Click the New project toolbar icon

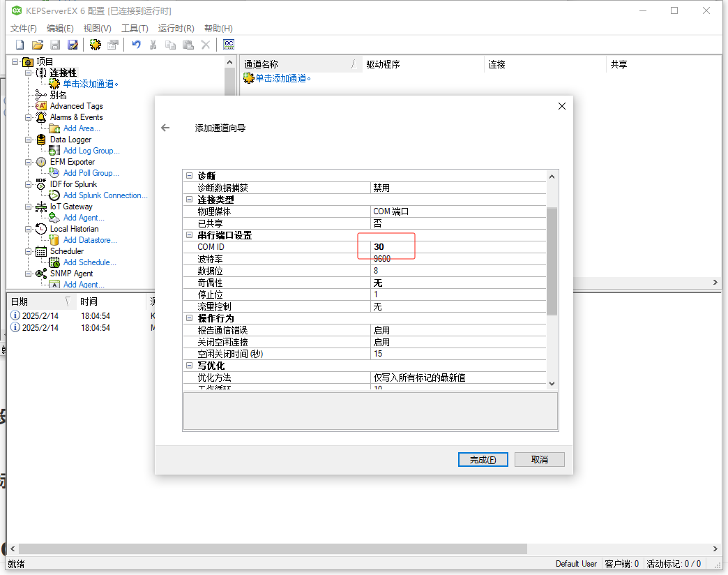20,45
